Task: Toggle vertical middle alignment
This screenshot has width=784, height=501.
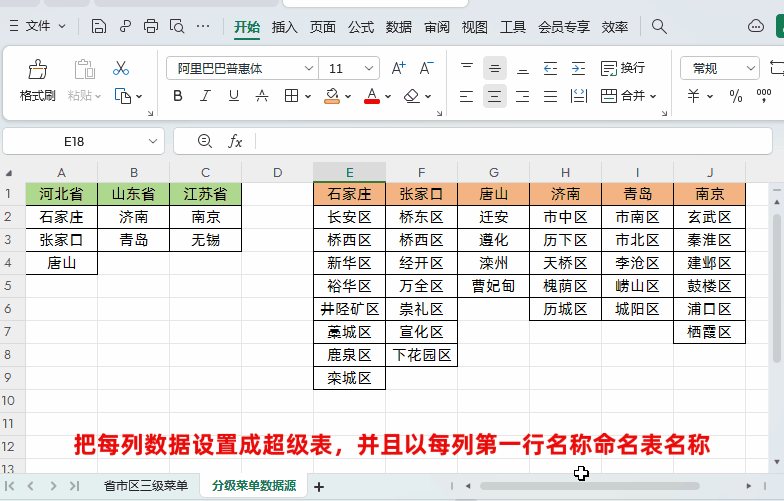Action: (x=495, y=68)
